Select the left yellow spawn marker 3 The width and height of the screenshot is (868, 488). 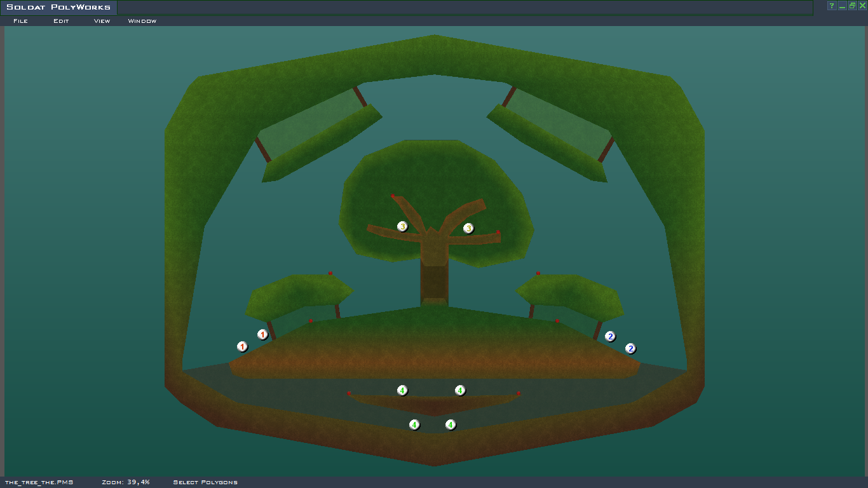point(402,226)
